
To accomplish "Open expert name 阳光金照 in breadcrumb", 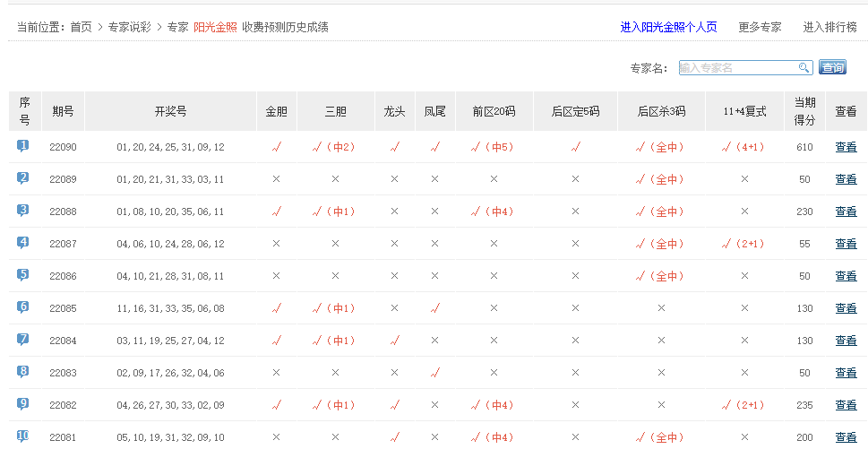I will (x=215, y=27).
